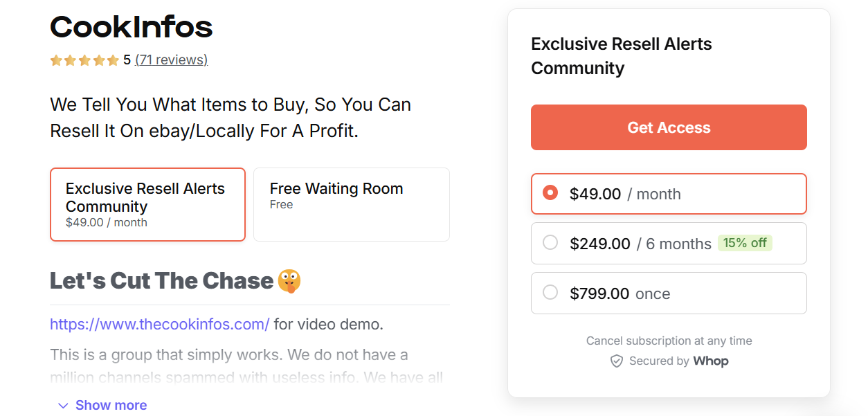Viewport: 868px width, 416px height.
Task: Select the $49.00 / month radio button
Action: (x=550, y=194)
